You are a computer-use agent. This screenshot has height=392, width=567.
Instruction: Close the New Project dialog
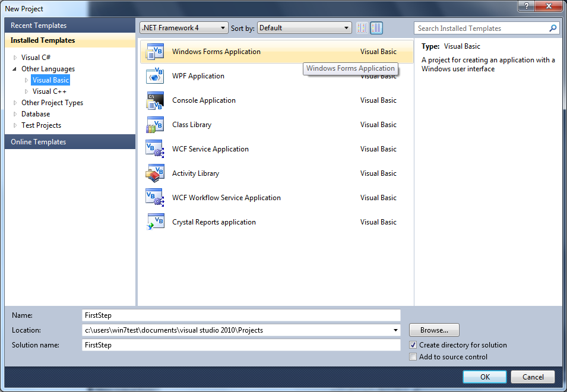point(549,6)
